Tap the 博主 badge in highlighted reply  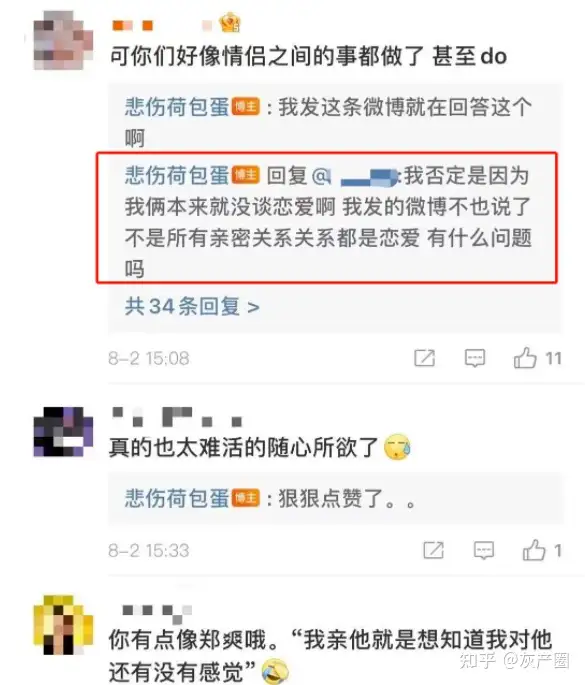click(x=246, y=176)
